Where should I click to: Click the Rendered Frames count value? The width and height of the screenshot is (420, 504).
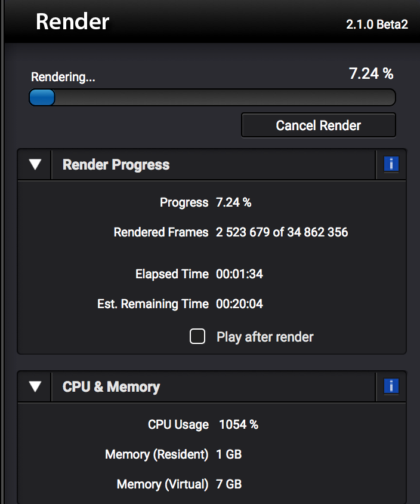coord(282,232)
